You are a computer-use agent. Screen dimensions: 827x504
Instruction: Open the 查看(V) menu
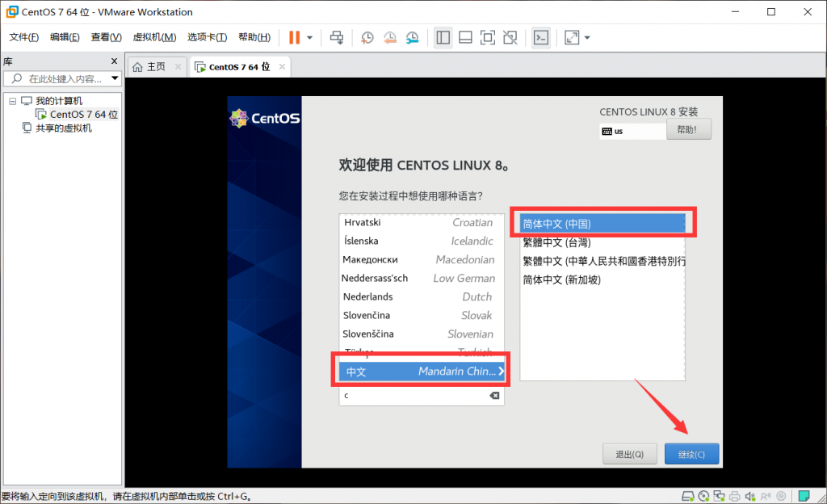(106, 37)
